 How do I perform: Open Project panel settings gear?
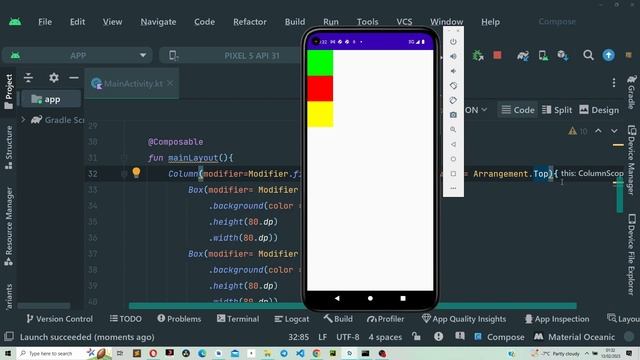click(54, 78)
